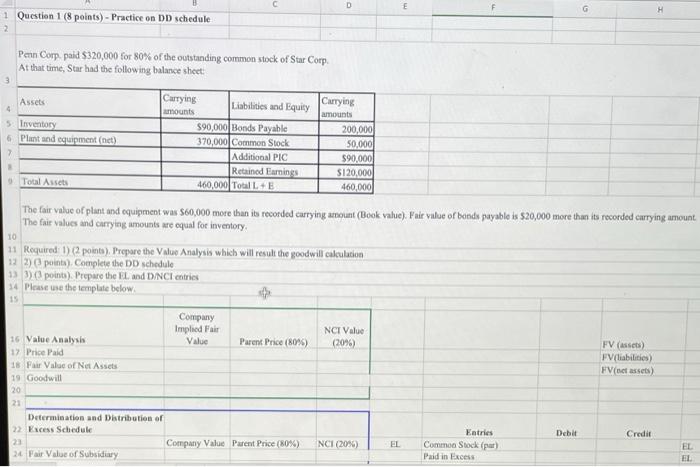700x467 pixels.
Task: Click the $120,000 retained earnings amount
Action: point(346,172)
